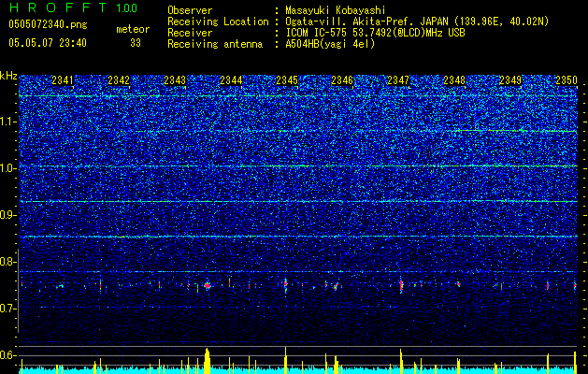This screenshot has height=374, width=588.
Task: Click the Receiver label
Action: coord(190,33)
